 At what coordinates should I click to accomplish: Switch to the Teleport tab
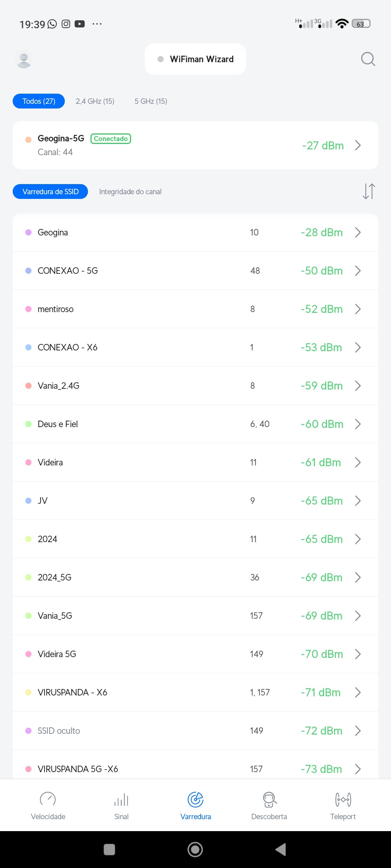point(343,806)
